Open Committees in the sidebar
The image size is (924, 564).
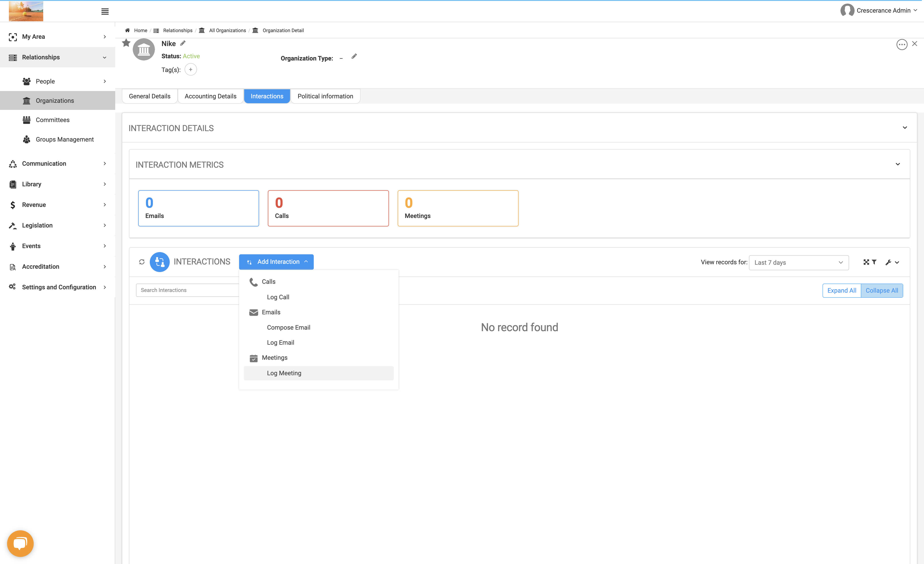pyautogui.click(x=57, y=120)
